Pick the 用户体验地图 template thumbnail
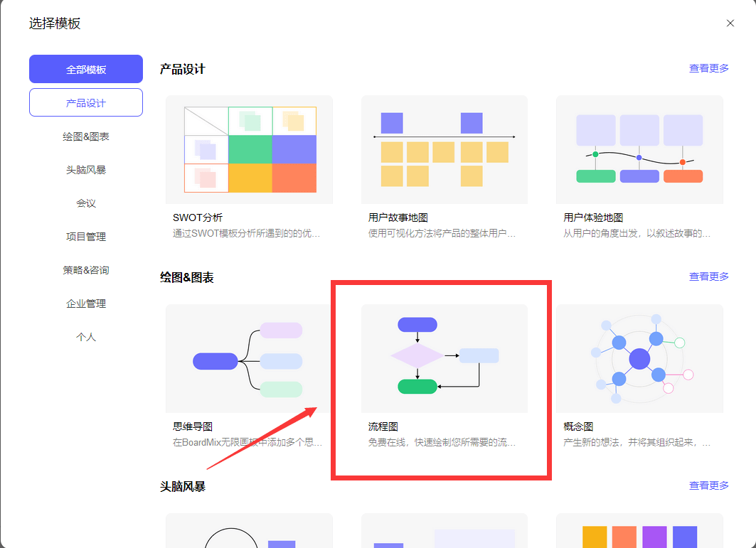 tap(639, 149)
